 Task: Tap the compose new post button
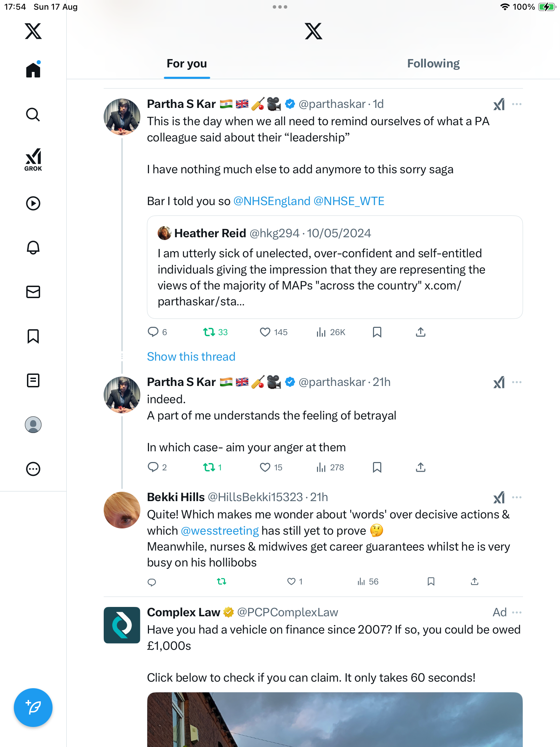click(33, 707)
